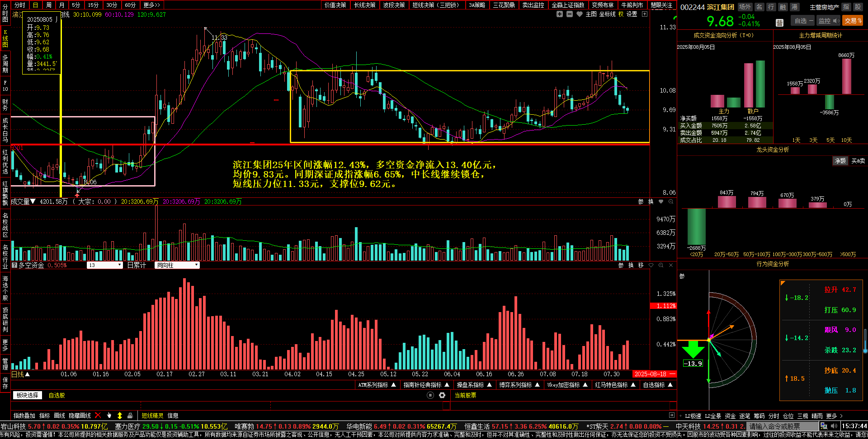The image size is (868, 439).
Task: Switch to the 周 weekly tab
Action: (49, 5)
